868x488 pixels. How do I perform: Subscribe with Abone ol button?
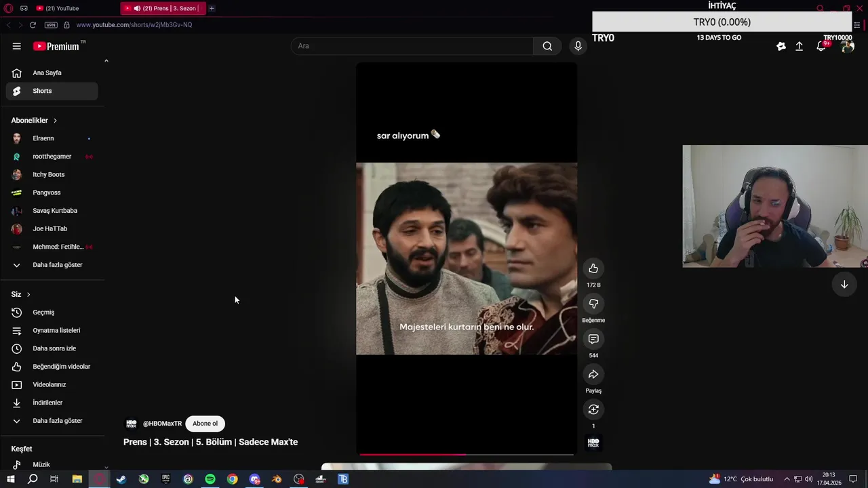205,424
